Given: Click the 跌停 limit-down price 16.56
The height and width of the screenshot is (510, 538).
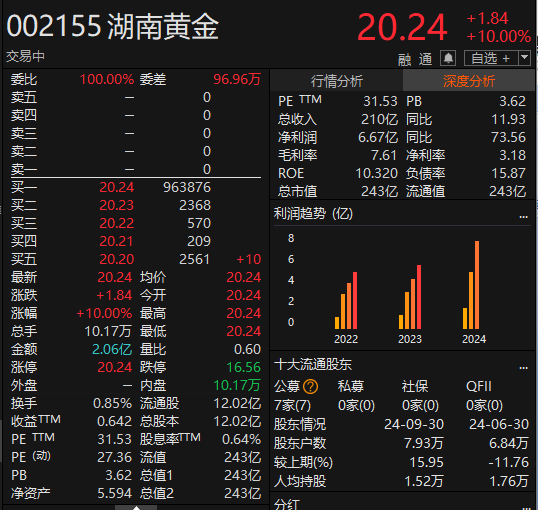Looking at the screenshot, I should click(244, 367).
